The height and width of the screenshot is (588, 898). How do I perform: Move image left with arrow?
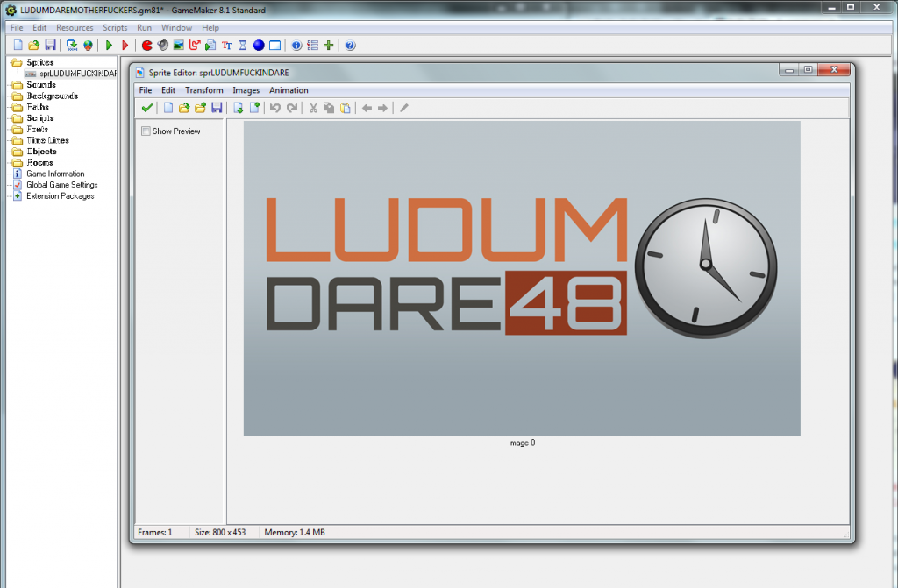point(367,108)
